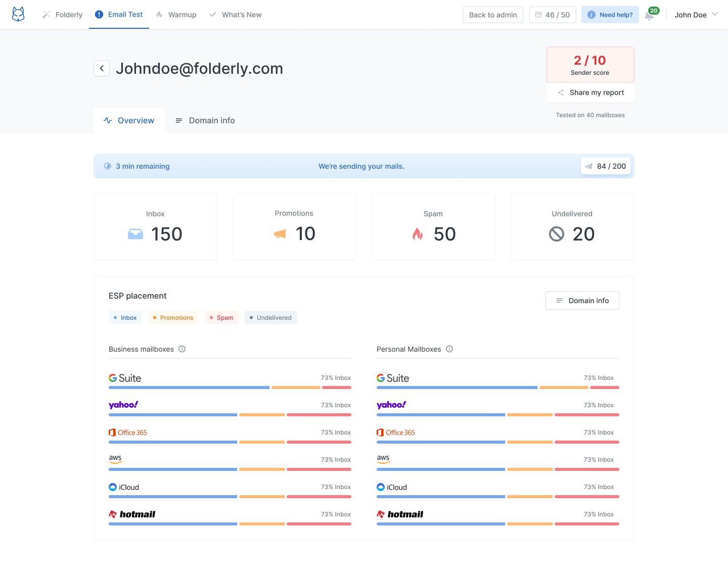Screen dimensions: 728x578
Task: Switch to the Domain info tab
Action: 205,120
